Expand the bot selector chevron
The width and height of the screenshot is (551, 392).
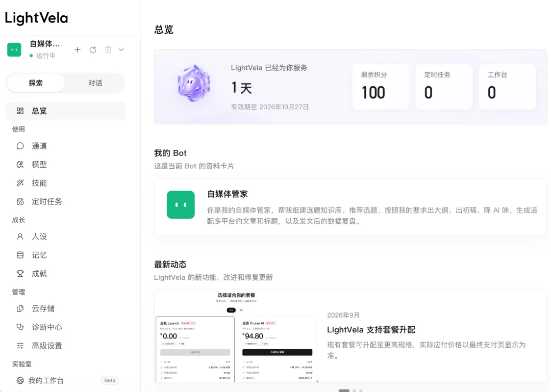pyautogui.click(x=121, y=50)
